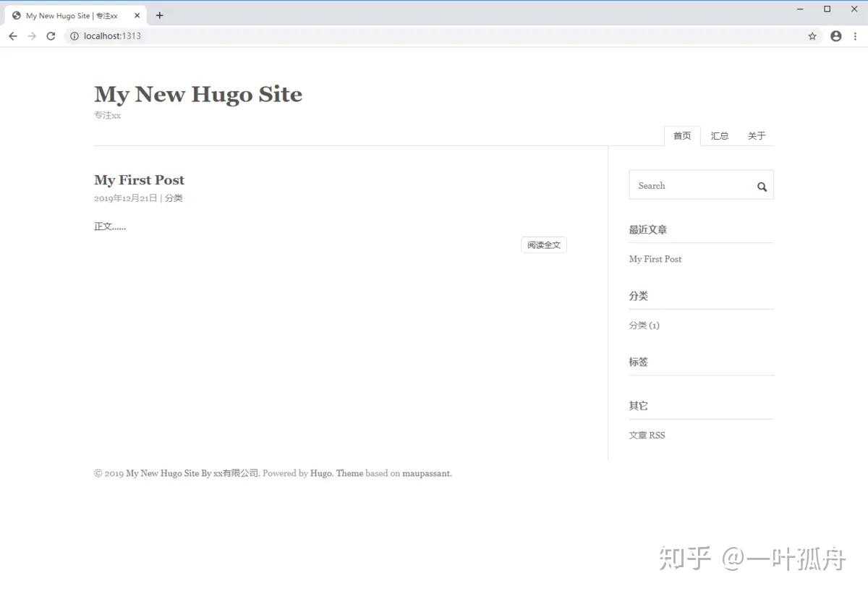Click the browser Back arrow

coord(13,36)
